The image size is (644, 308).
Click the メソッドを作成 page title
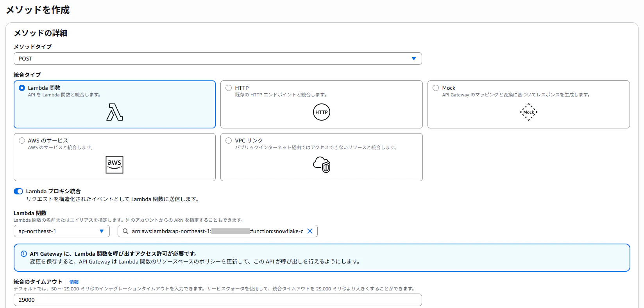tap(38, 10)
